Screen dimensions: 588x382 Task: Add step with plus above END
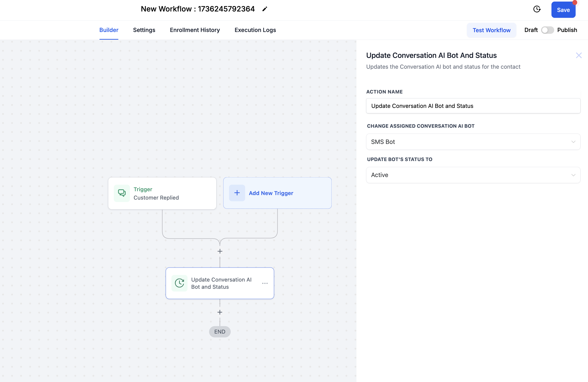[x=220, y=312]
